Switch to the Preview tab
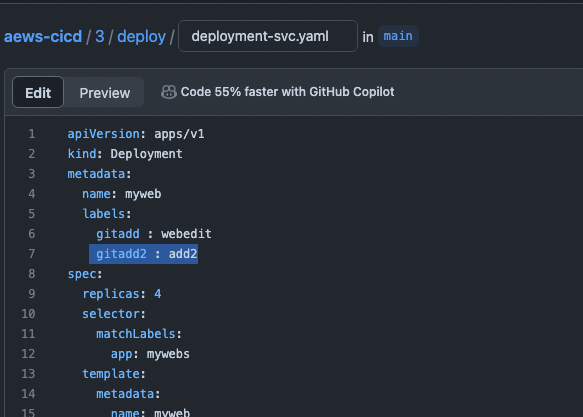This screenshot has width=583, height=417. [x=104, y=93]
